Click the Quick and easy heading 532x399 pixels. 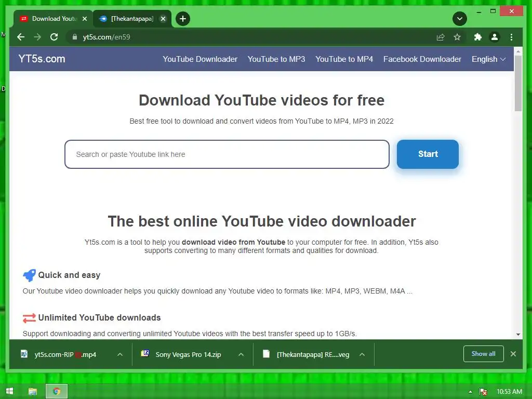(69, 275)
